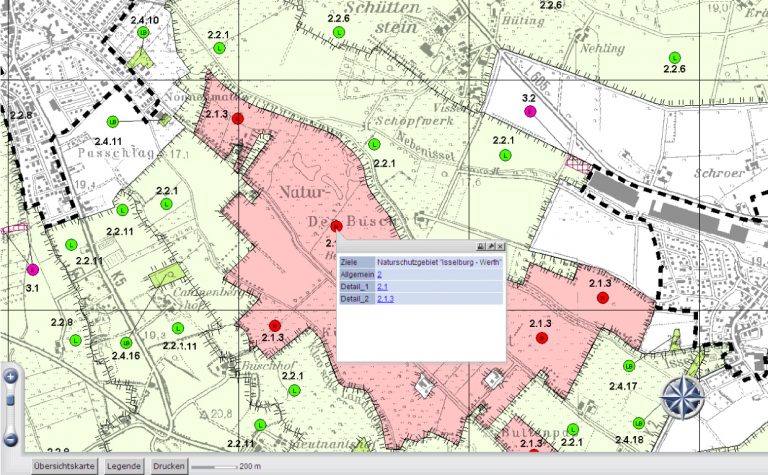The height and width of the screenshot is (475, 768).
Task: Click the Naturschutzgebiet "Isselburg - Werth" text
Action: pyautogui.click(x=439, y=262)
